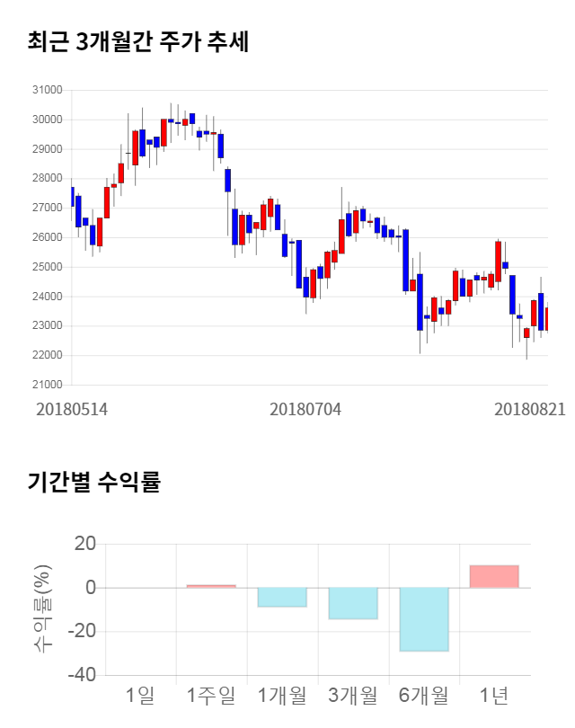
Task: Select the 20180704 date label
Action: pos(305,409)
